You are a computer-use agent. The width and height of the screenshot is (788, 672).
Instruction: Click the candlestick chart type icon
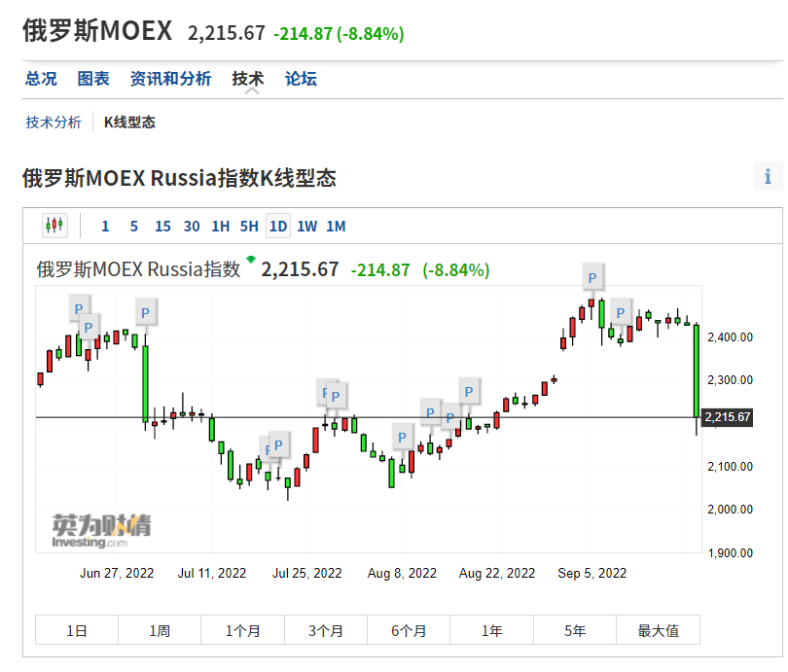click(54, 226)
